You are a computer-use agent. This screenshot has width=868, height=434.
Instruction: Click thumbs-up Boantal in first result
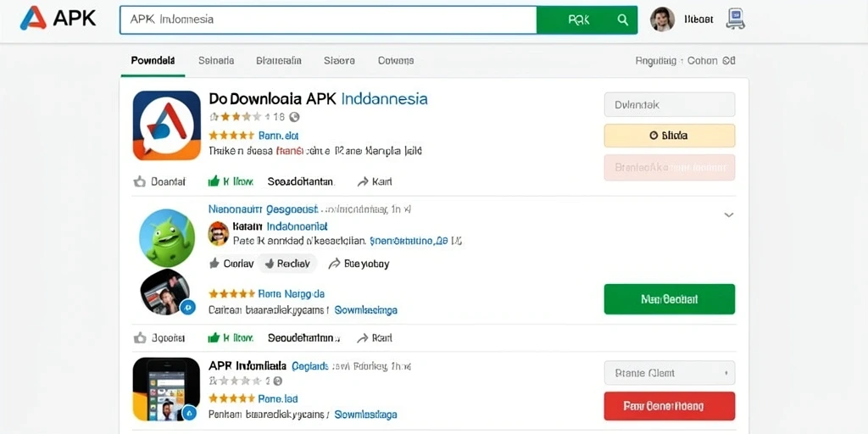[x=159, y=181]
